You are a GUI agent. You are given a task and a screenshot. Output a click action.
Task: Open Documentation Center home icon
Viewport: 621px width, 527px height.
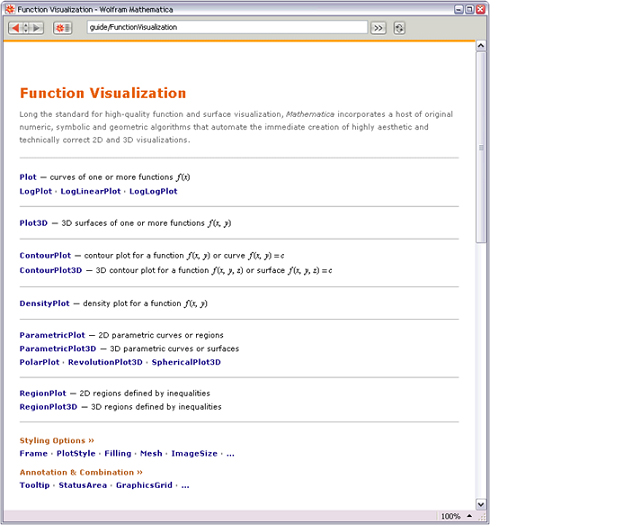tap(63, 28)
